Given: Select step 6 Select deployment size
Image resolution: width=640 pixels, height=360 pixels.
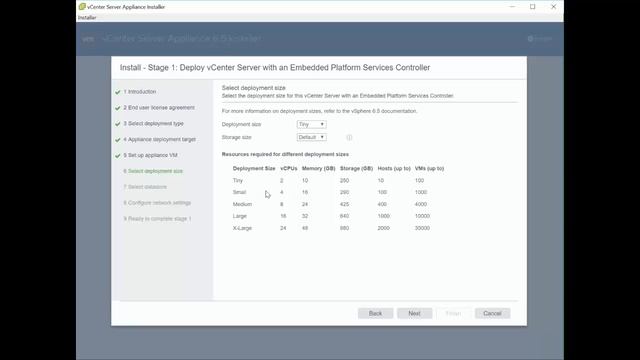Looking at the screenshot, I should pyautogui.click(x=153, y=171).
